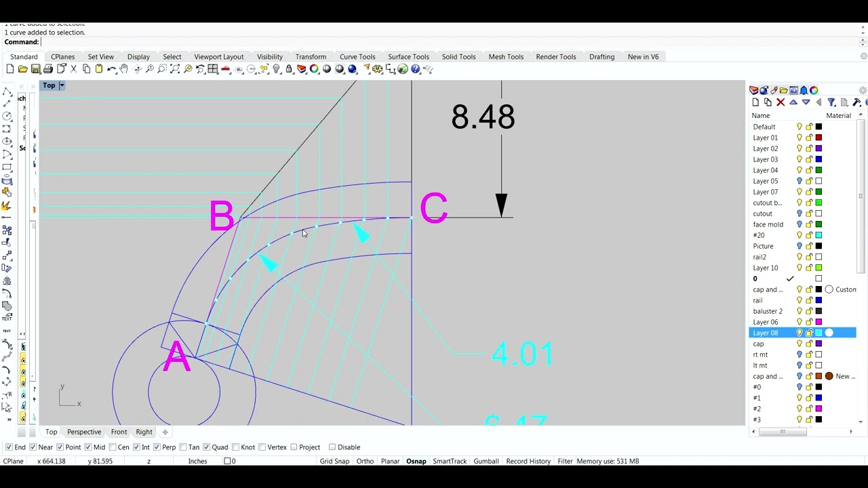
Task: Toggle the Point osnap checkbox
Action: pos(60,447)
